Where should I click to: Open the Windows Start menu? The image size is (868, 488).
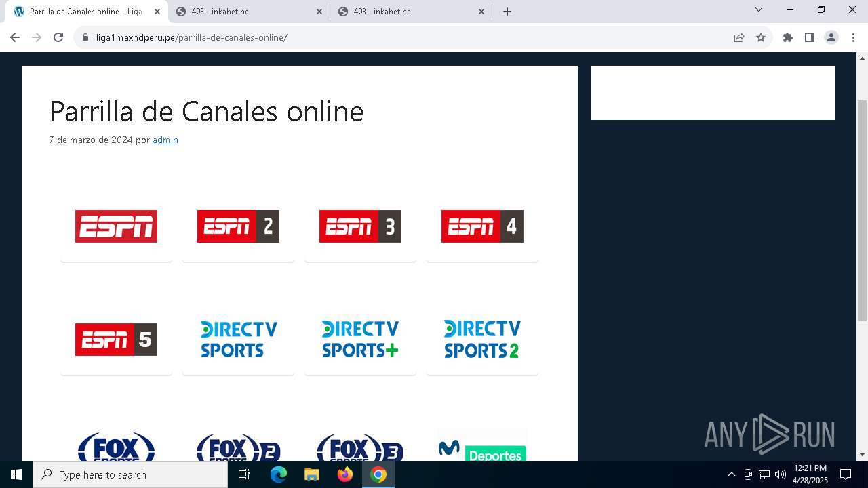point(16,474)
